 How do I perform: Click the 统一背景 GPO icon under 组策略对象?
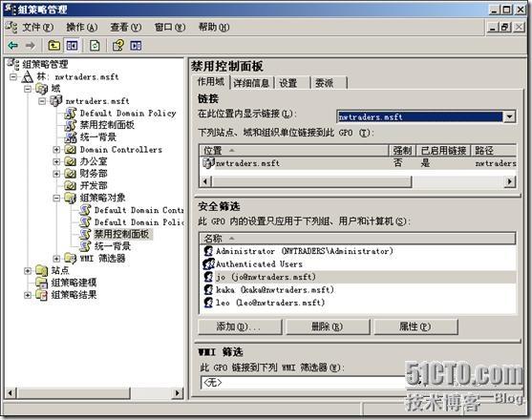[85, 246]
